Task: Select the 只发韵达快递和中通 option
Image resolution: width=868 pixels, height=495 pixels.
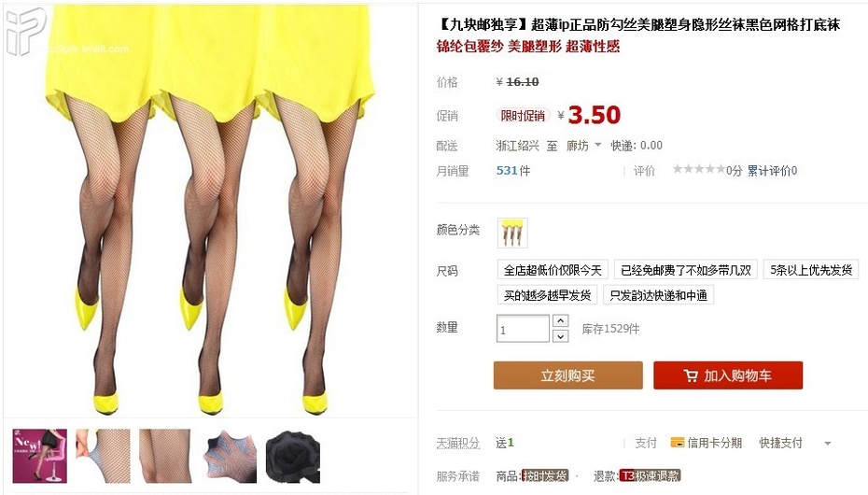Action: (x=658, y=295)
